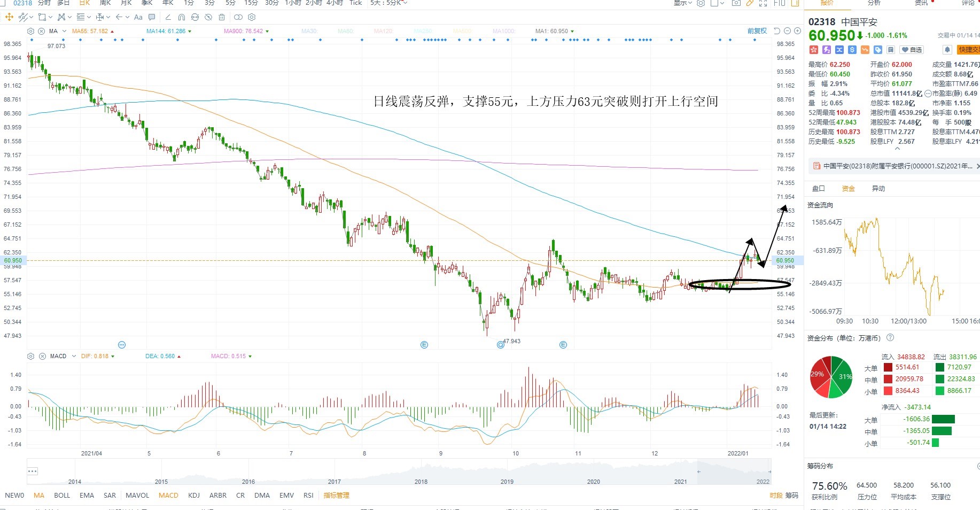Select the price range measure tool

click(x=100, y=17)
